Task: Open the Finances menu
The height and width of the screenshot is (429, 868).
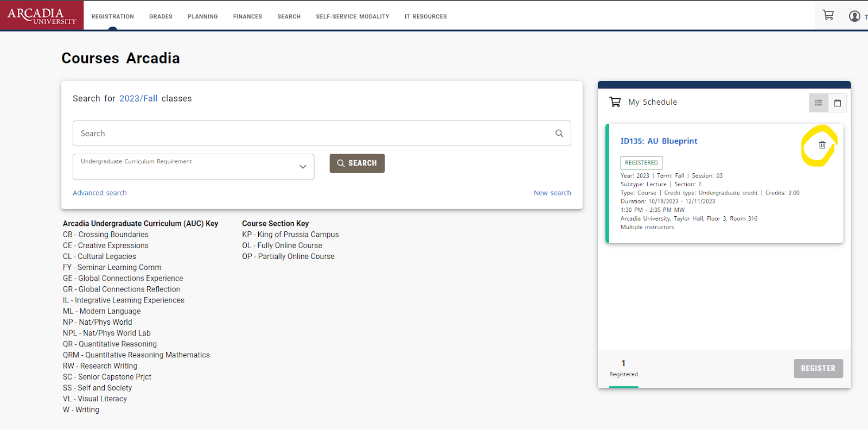Action: 247,17
